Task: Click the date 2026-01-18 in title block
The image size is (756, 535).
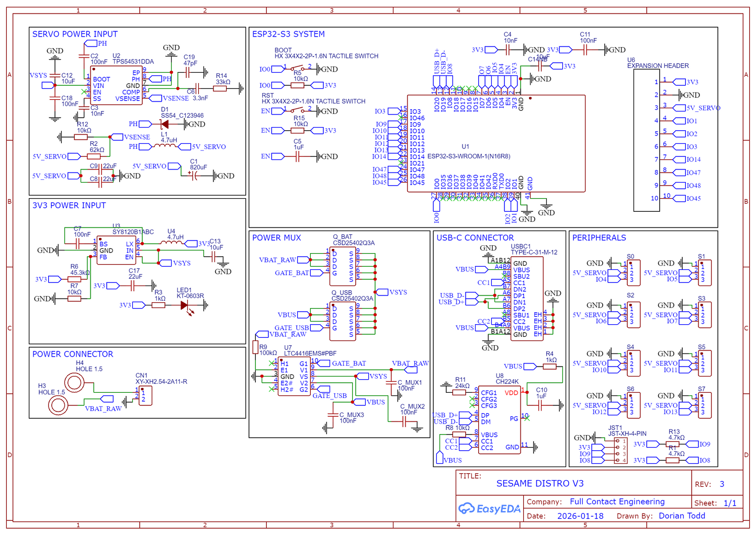Action: 580,516
